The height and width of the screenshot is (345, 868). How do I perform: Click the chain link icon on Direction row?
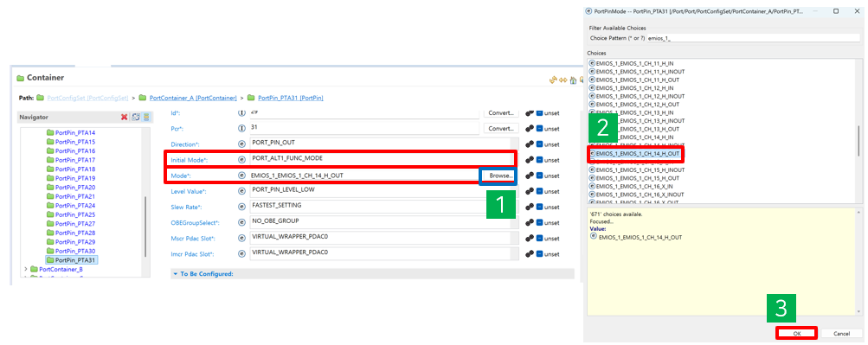point(530,144)
